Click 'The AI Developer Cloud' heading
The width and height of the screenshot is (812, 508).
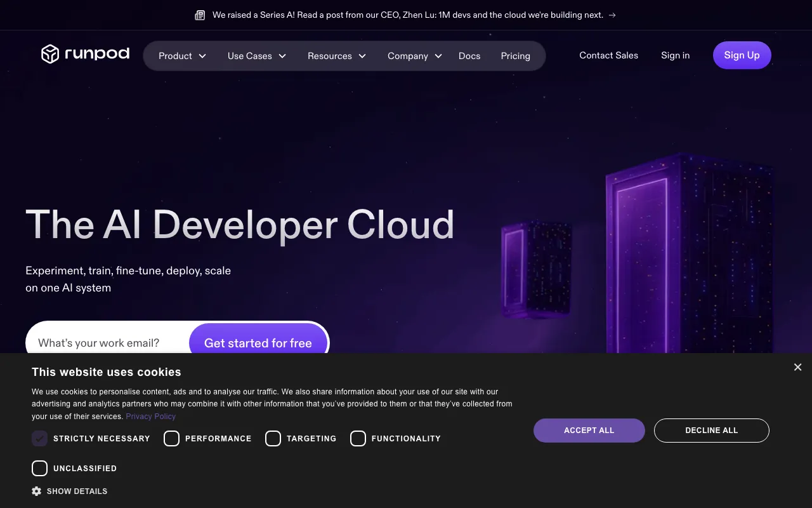(240, 225)
